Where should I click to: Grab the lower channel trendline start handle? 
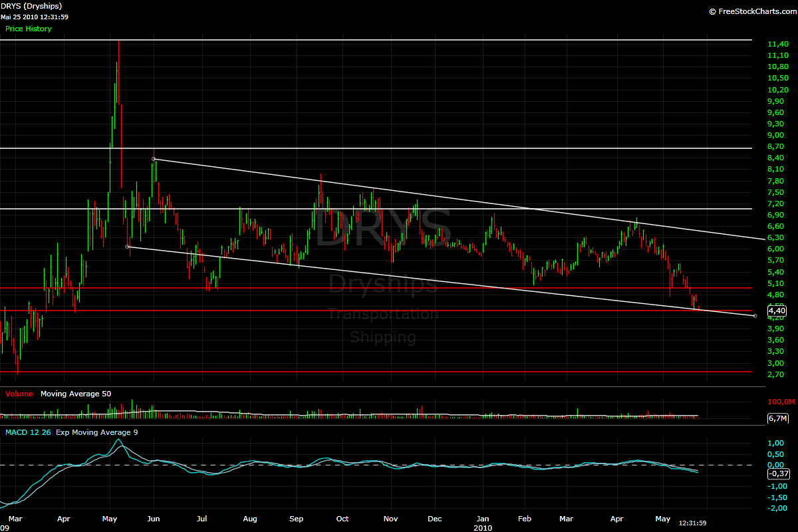click(128, 247)
